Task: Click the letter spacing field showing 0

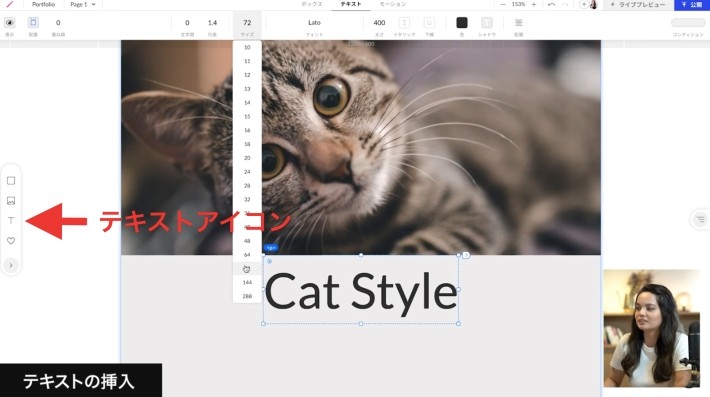Action: [187, 23]
